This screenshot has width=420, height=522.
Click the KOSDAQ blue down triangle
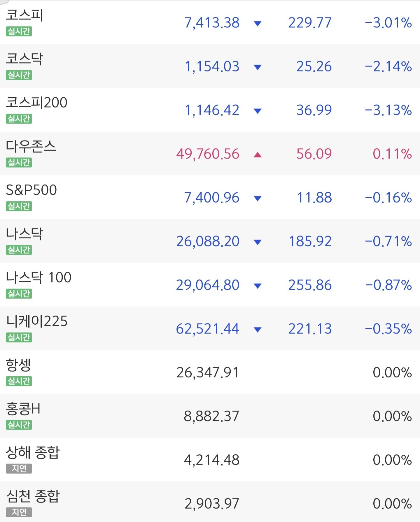258,67
